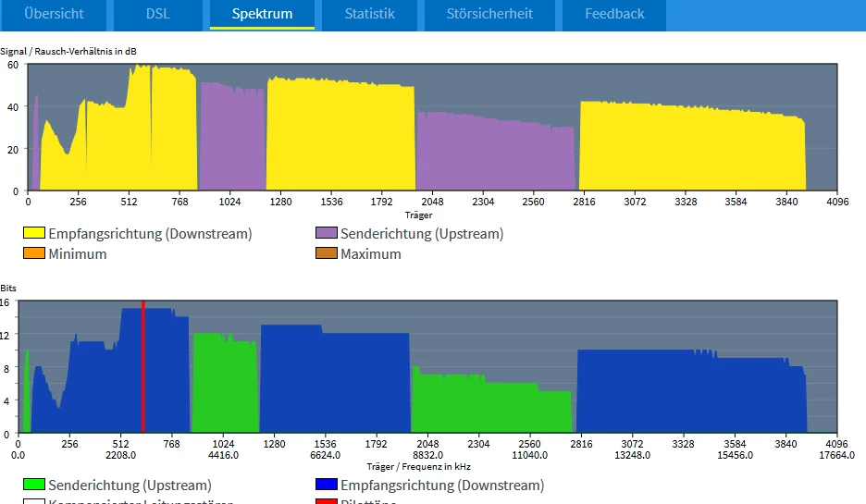Switch to the DSL tab
This screenshot has width=866, height=504.
pyautogui.click(x=158, y=15)
